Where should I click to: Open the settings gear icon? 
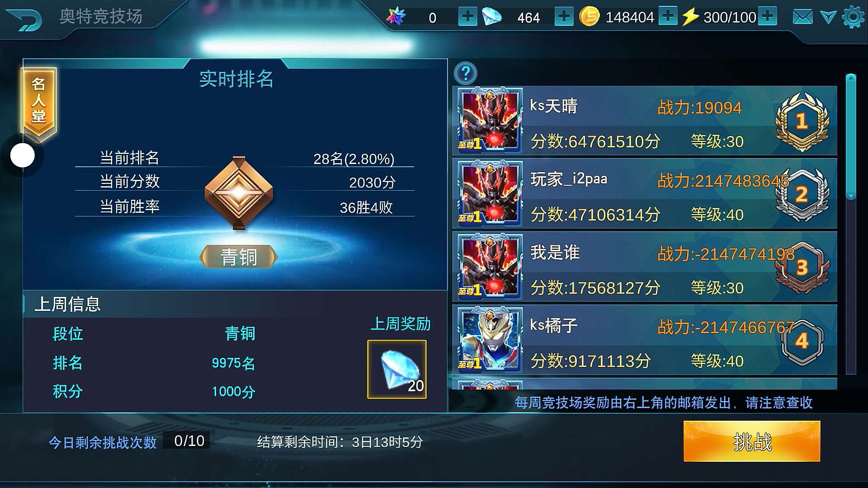[853, 17]
